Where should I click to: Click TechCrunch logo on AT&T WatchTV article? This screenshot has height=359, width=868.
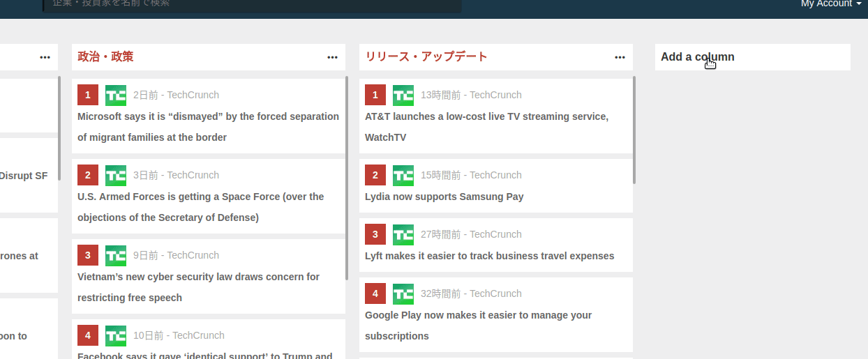point(403,95)
